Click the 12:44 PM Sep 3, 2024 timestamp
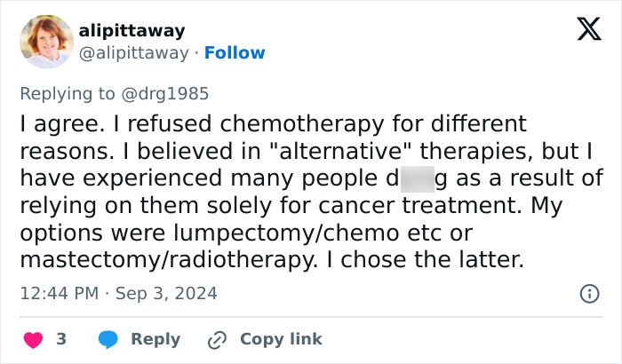The image size is (622, 364). click(x=118, y=293)
